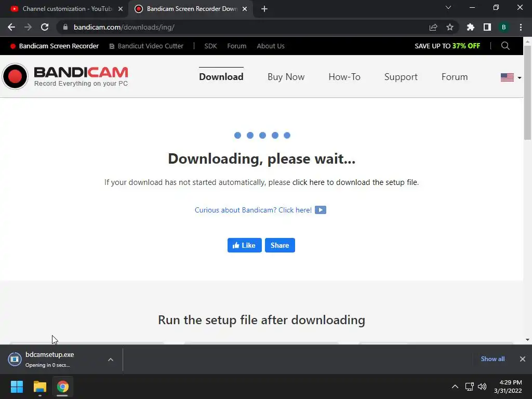
Task: Close the Channel customization YouTube tab
Action: pyautogui.click(x=121, y=9)
